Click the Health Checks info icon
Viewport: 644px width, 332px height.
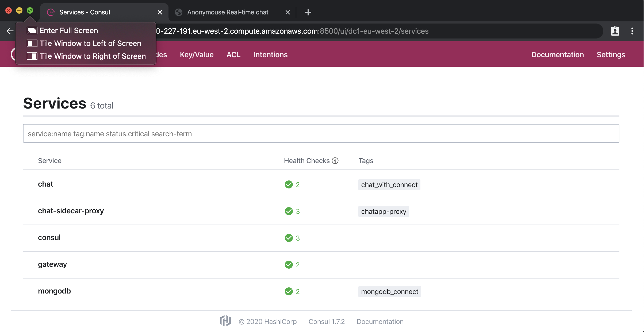pyautogui.click(x=335, y=161)
